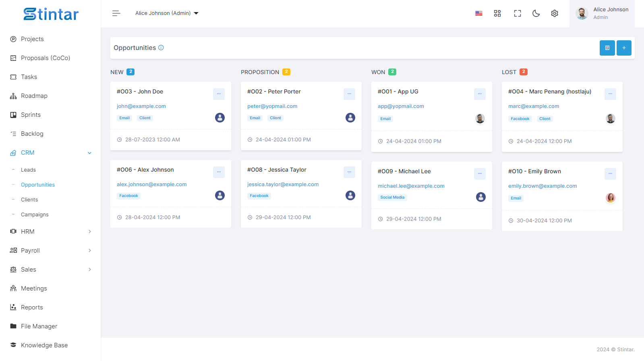This screenshot has width=644, height=361.
Task: Click the Social Media tag on Michael Lee
Action: coord(392,197)
